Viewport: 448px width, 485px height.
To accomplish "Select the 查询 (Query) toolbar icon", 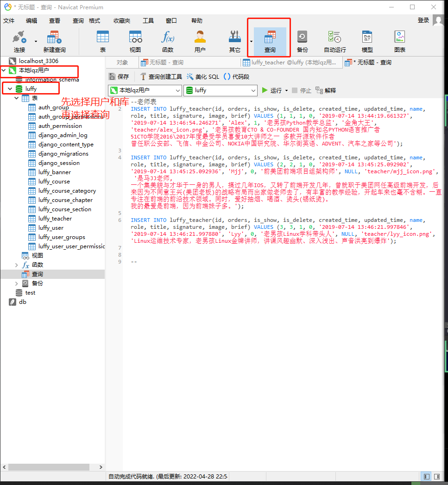I will pyautogui.click(x=270, y=41).
